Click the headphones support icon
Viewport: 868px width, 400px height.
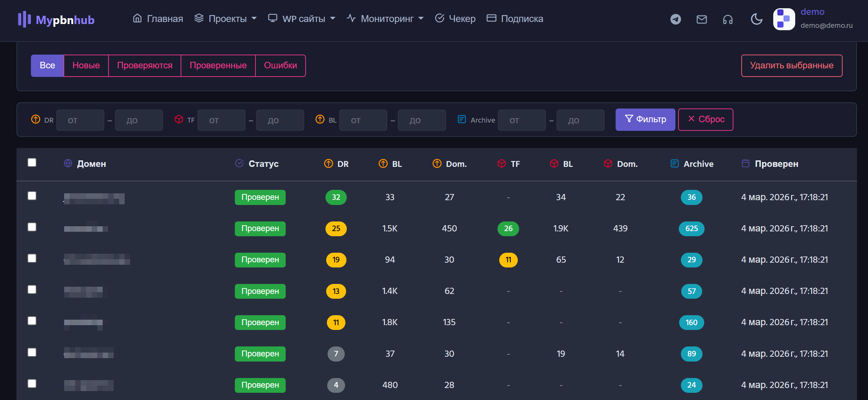(x=728, y=19)
